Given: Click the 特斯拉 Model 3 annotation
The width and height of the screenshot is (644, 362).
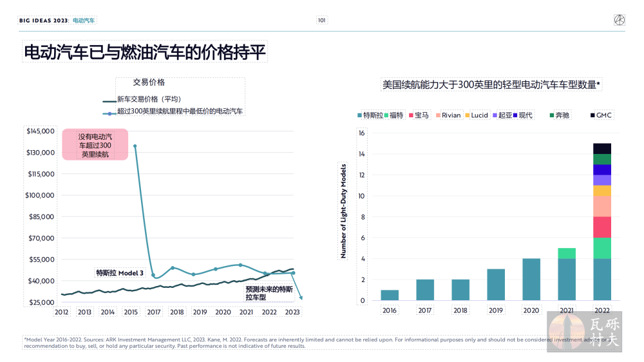Looking at the screenshot, I should pos(120,273).
